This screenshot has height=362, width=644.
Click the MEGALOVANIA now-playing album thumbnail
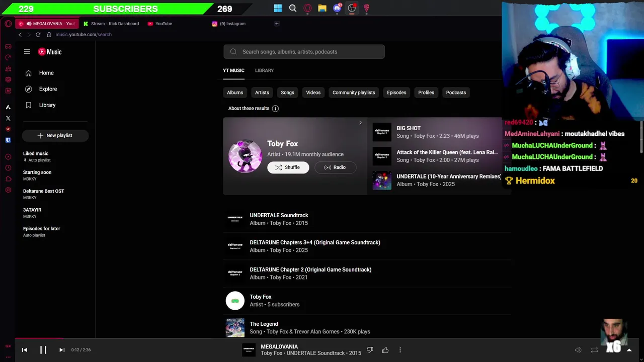coord(249,350)
